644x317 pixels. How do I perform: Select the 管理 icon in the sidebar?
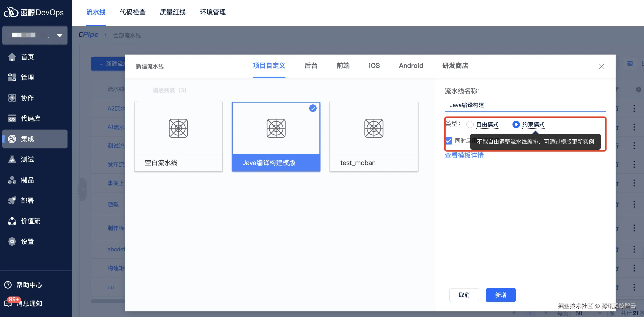(x=12, y=77)
